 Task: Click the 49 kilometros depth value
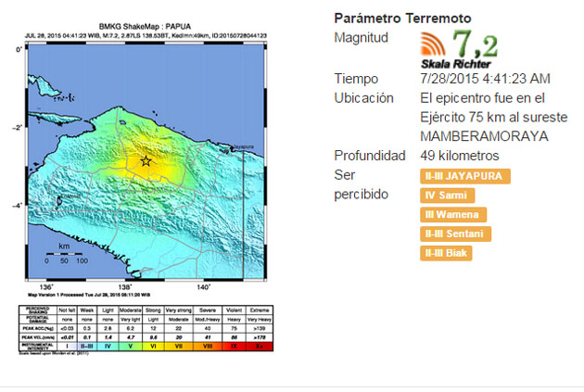coord(459,155)
